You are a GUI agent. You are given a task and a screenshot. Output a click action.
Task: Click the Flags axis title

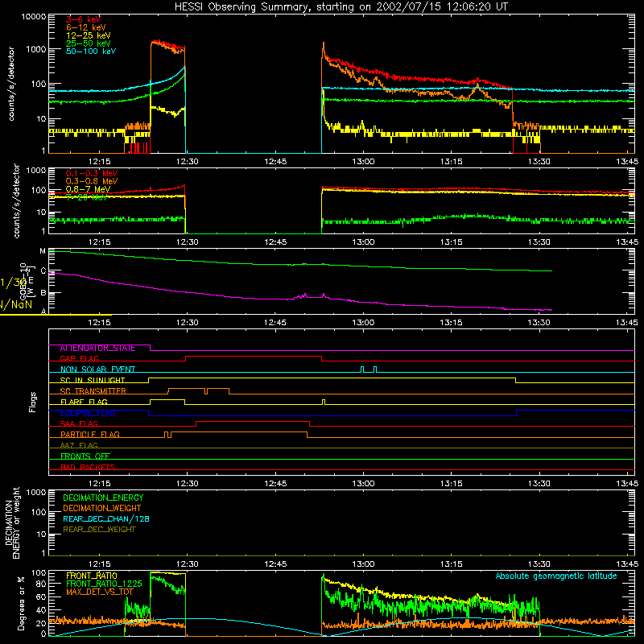pyautogui.click(x=32, y=402)
